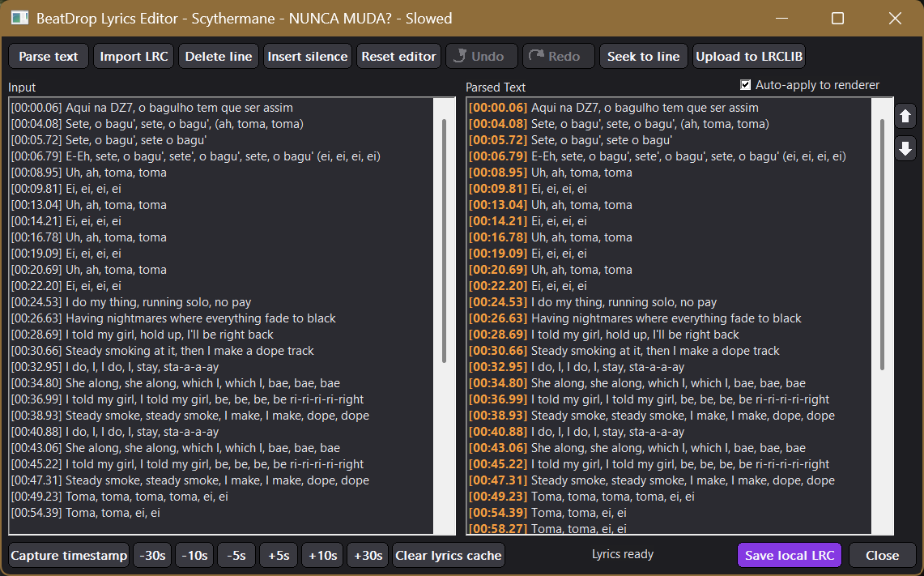Minimize the BeatDrop Lyrics Editor window
The image size is (924, 576).
tap(781, 19)
